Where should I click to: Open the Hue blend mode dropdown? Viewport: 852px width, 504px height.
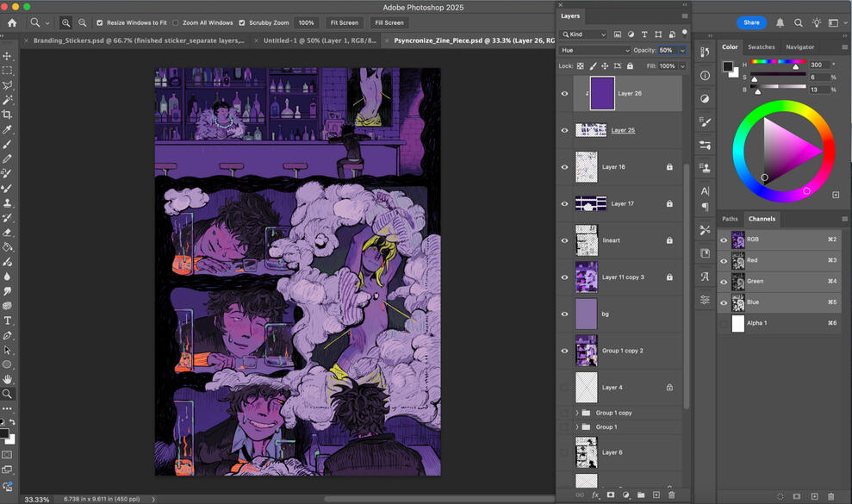594,50
